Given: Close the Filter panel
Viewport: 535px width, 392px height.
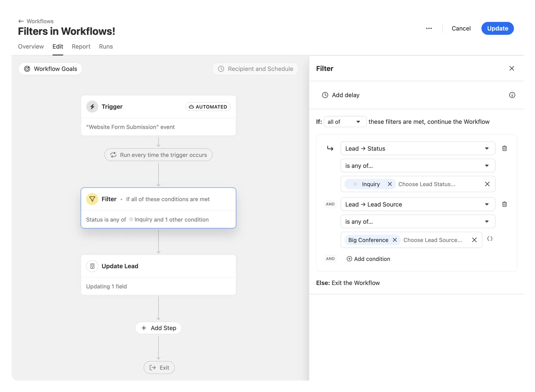Looking at the screenshot, I should coord(512,69).
